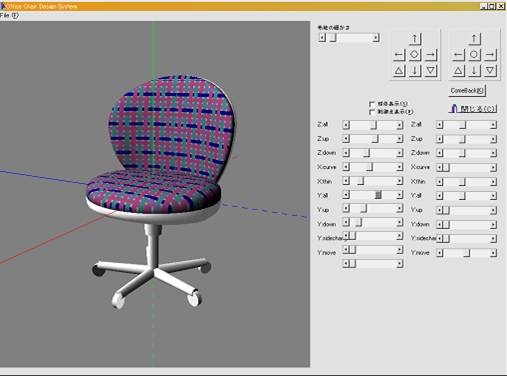Click the chair backrest in the 3D viewport
This screenshot has height=376, width=507.
tap(172, 123)
